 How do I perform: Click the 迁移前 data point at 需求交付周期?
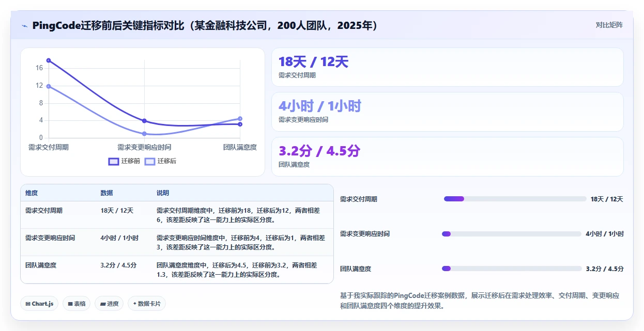click(49, 60)
